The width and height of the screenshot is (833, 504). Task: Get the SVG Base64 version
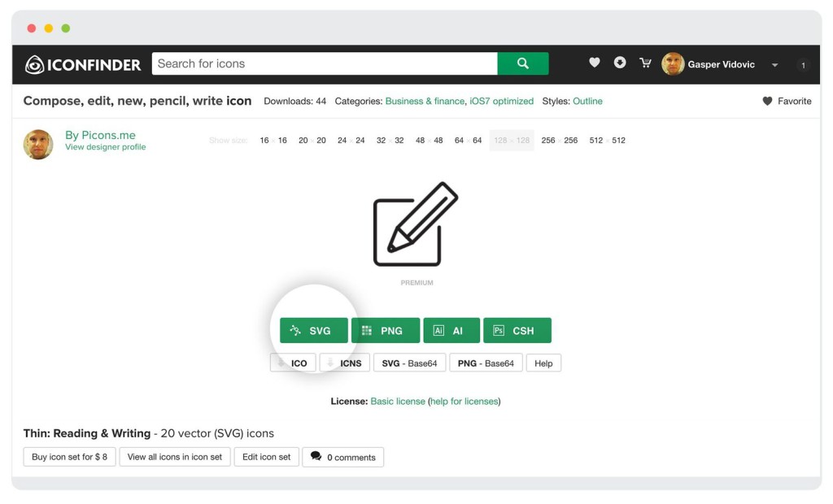[x=409, y=363]
